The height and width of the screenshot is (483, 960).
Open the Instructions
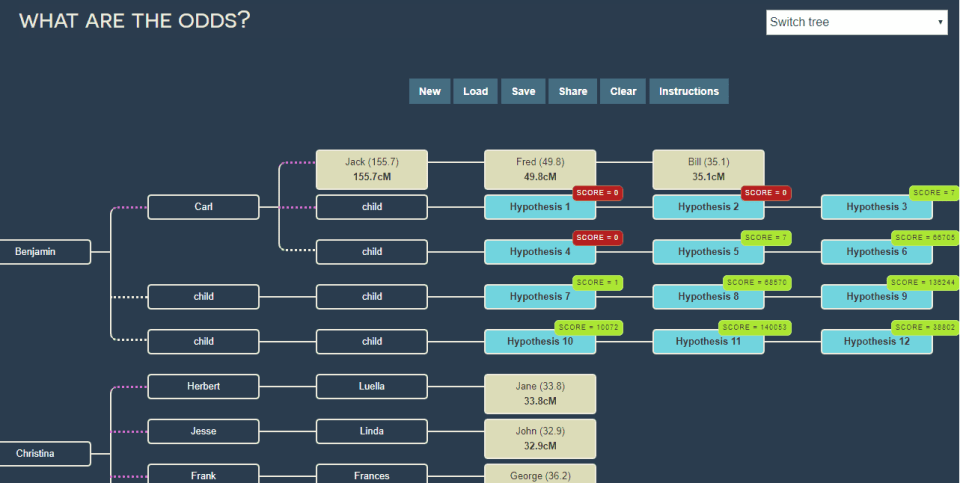[x=689, y=91]
